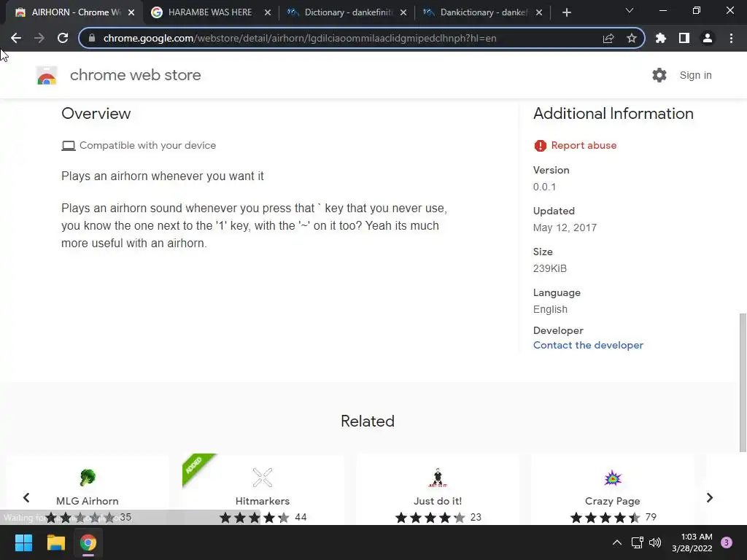Image resolution: width=747 pixels, height=560 pixels.
Task: Click the Chrome Web Store logo
Action: click(x=47, y=75)
